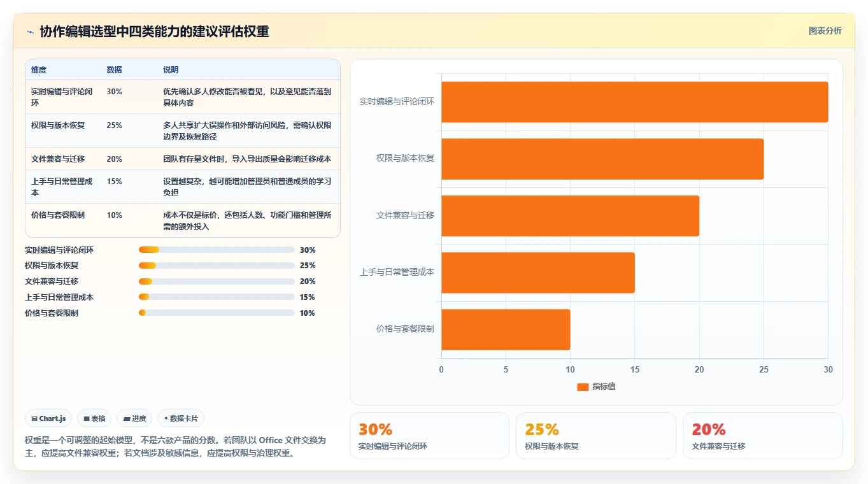Click the description starting 优先确认多人修改

tap(247, 97)
